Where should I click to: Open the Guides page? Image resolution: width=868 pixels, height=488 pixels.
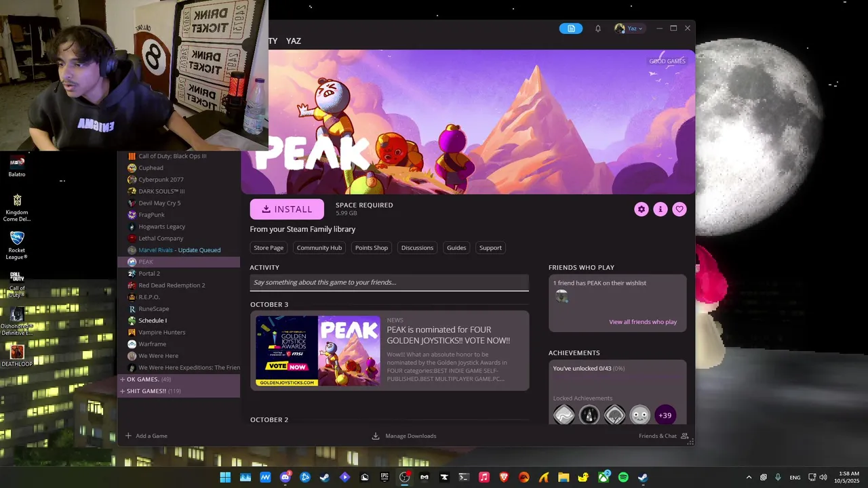point(456,247)
